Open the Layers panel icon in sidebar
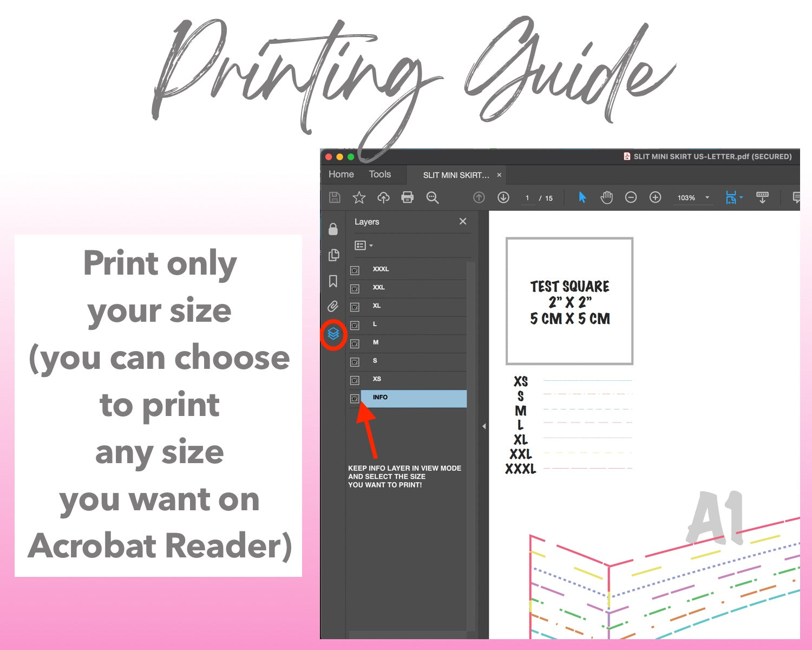 coord(333,334)
